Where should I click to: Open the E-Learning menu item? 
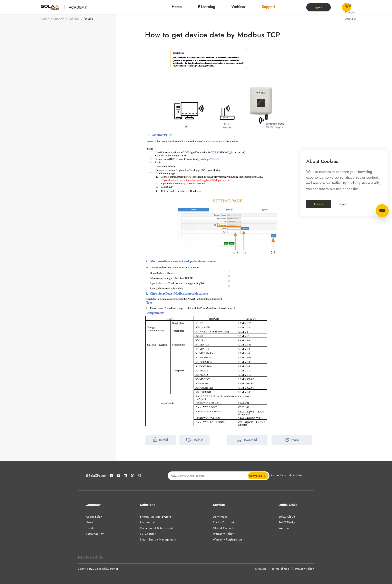206,7
